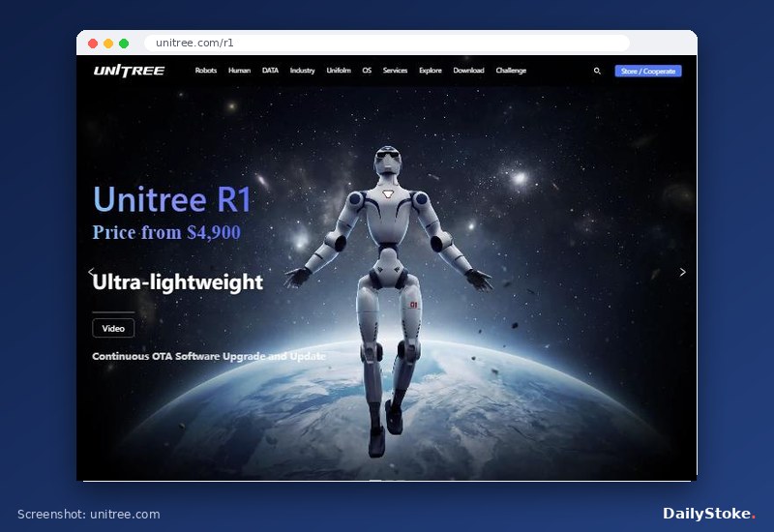Play the Video button
Image resolution: width=774 pixels, height=532 pixels.
tap(113, 328)
